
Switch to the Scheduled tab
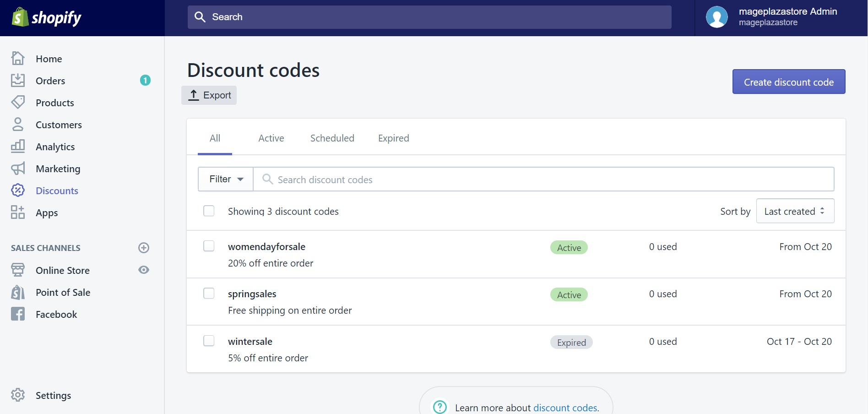pyautogui.click(x=332, y=138)
